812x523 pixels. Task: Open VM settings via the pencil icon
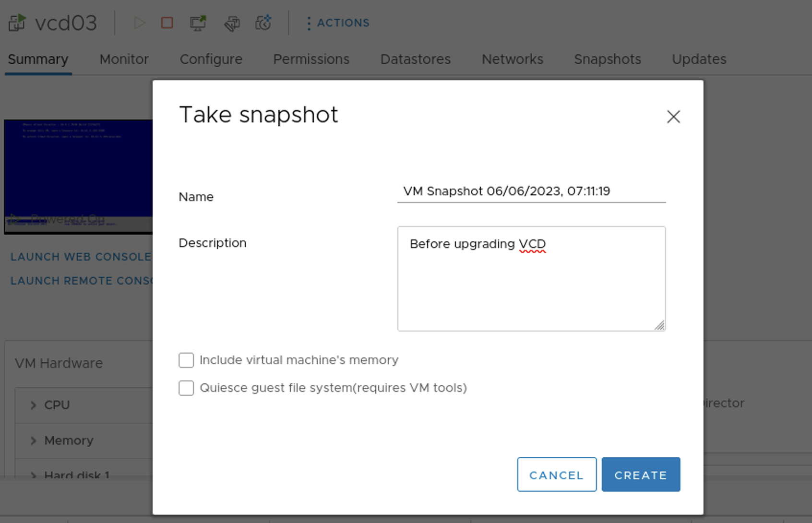tap(232, 23)
